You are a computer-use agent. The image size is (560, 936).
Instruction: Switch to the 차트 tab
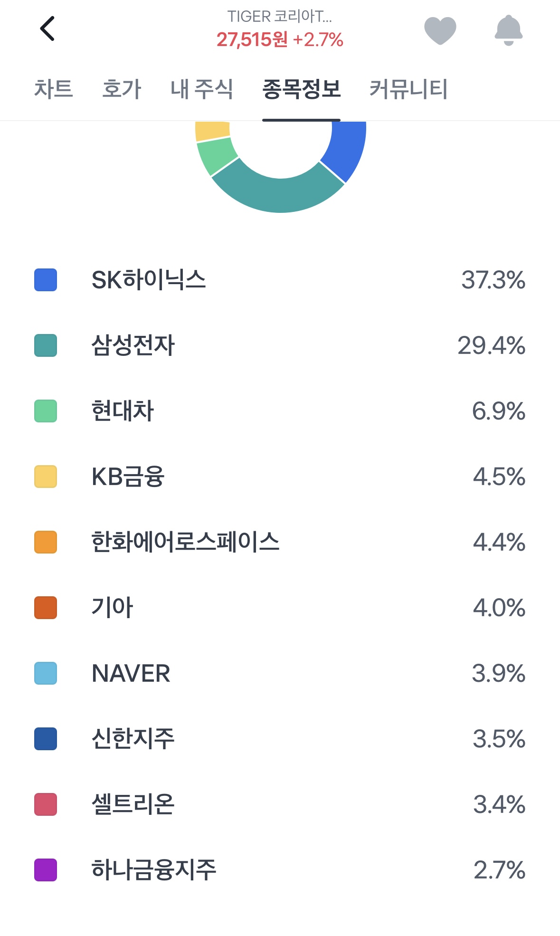53,89
